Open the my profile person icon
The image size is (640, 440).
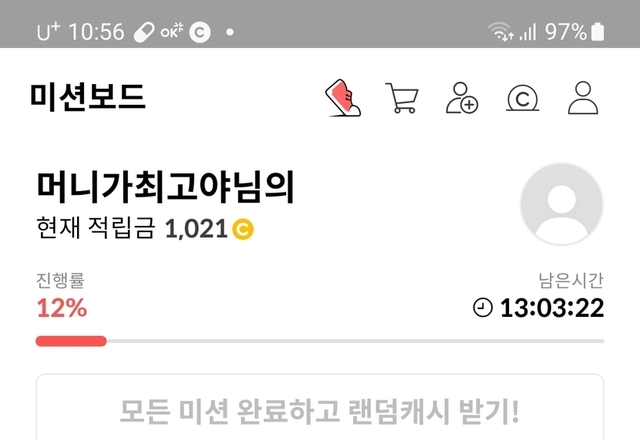[x=583, y=98]
